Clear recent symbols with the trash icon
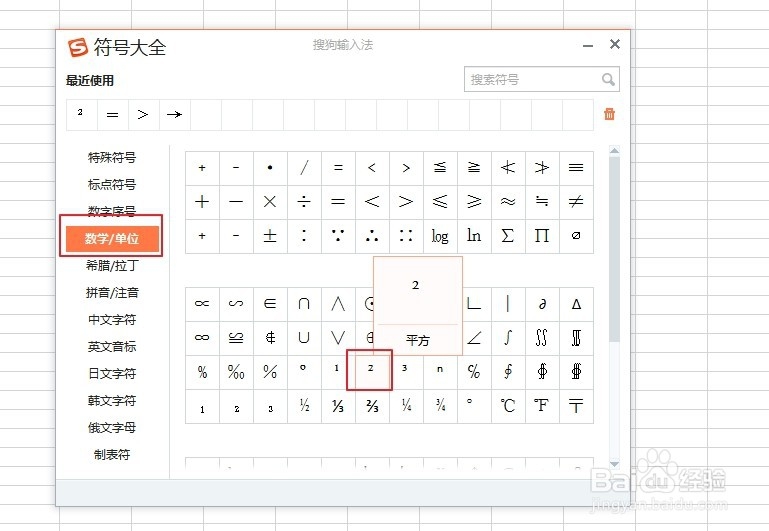 (x=609, y=114)
